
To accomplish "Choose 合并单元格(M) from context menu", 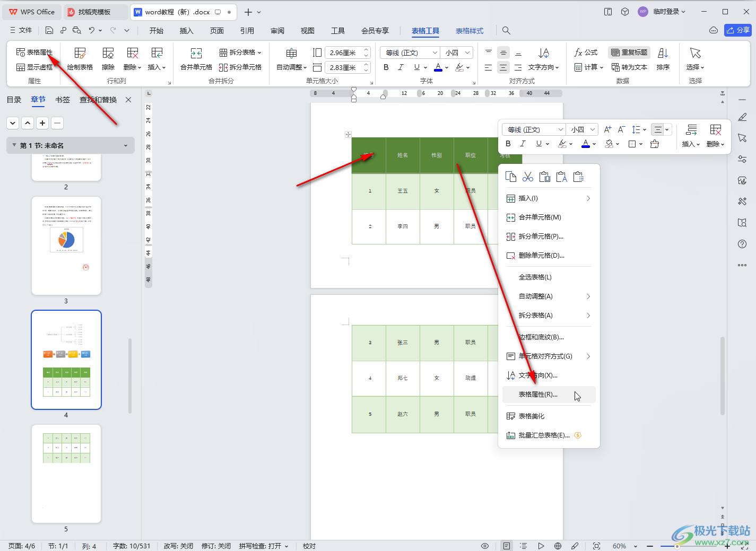I will pos(549,217).
